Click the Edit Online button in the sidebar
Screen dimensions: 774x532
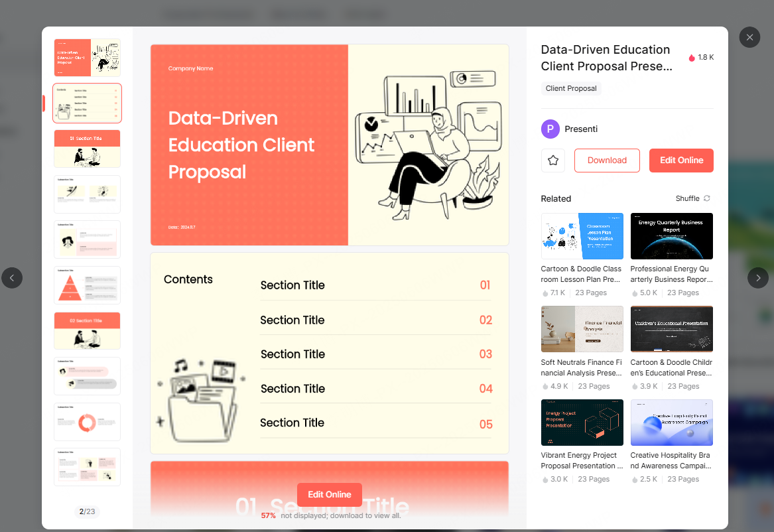click(681, 160)
